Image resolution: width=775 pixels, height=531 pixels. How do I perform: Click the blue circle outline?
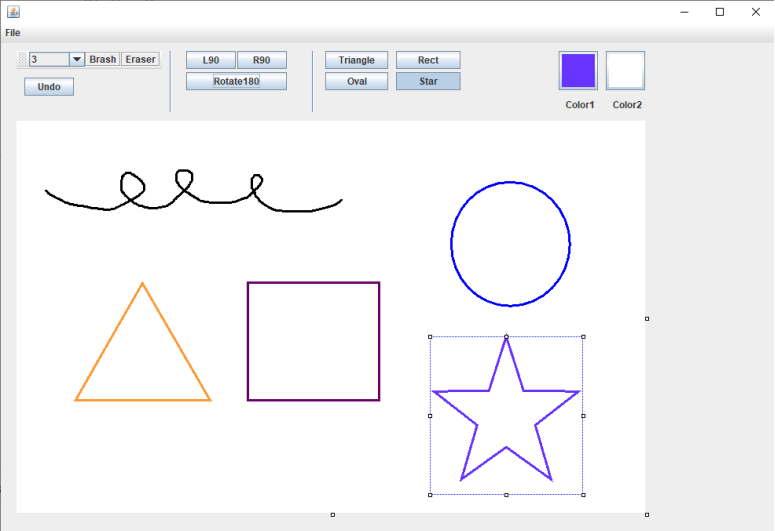tap(451, 244)
